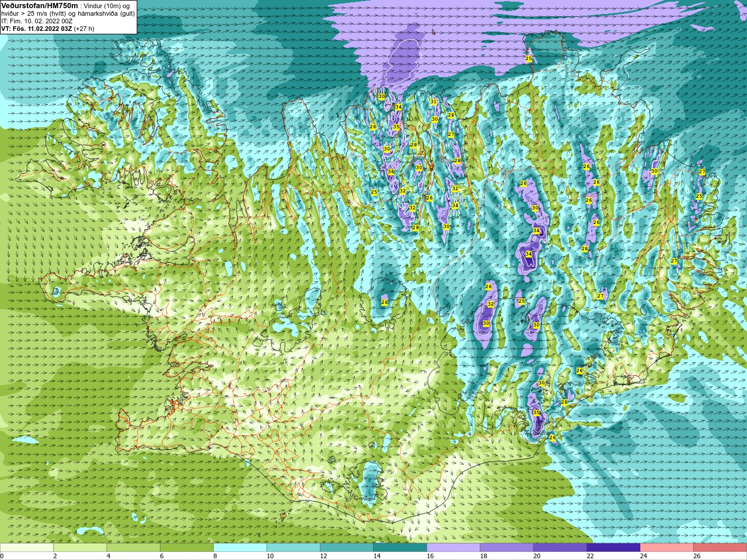Select the 8–10 m/s pale cyan legend swatch
This screenshot has width=747, height=560.
click(240, 548)
